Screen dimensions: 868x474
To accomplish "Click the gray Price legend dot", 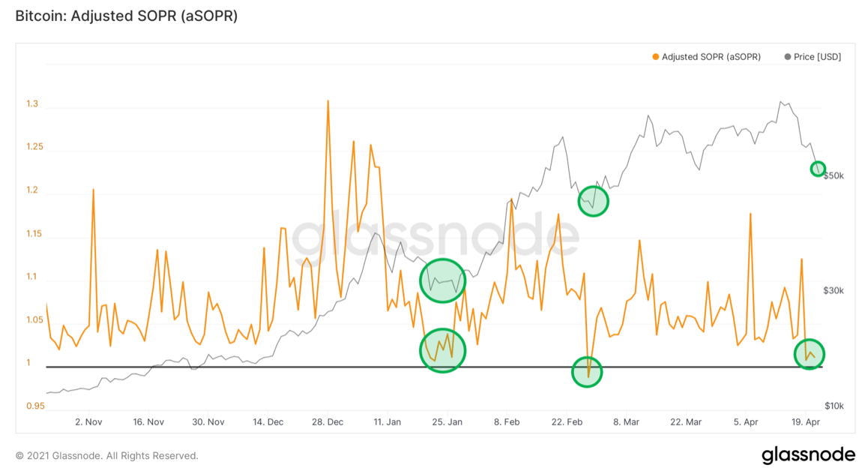I will (788, 57).
